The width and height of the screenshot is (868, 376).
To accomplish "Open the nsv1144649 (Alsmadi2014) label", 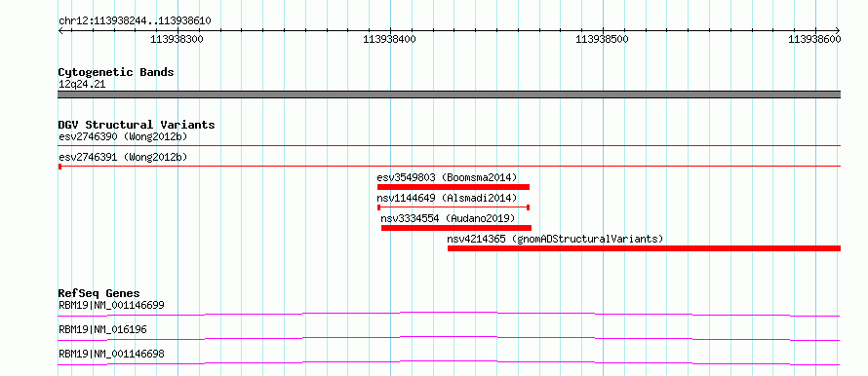I will tap(447, 198).
